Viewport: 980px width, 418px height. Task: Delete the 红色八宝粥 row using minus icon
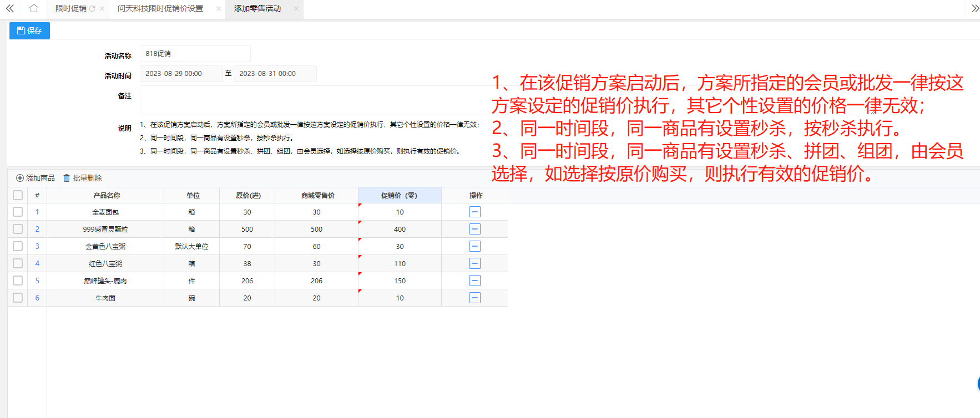tap(474, 263)
